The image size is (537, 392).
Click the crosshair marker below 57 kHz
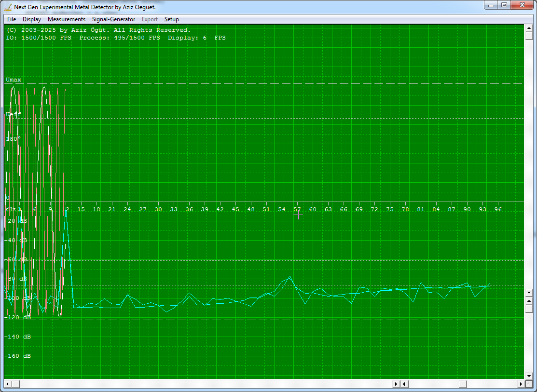point(298,215)
